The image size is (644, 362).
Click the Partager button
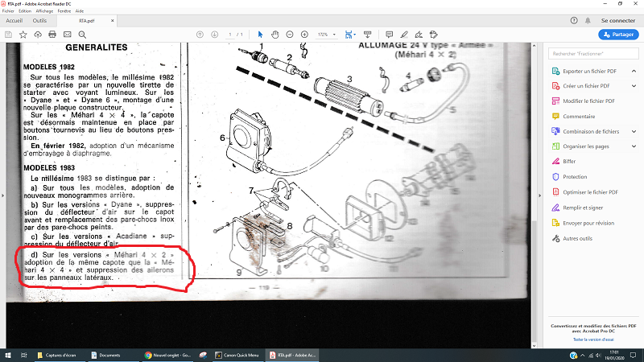pos(618,35)
